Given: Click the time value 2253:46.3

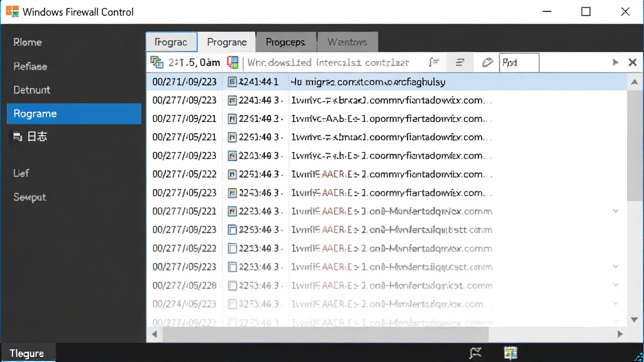Looking at the screenshot, I should [x=260, y=230].
